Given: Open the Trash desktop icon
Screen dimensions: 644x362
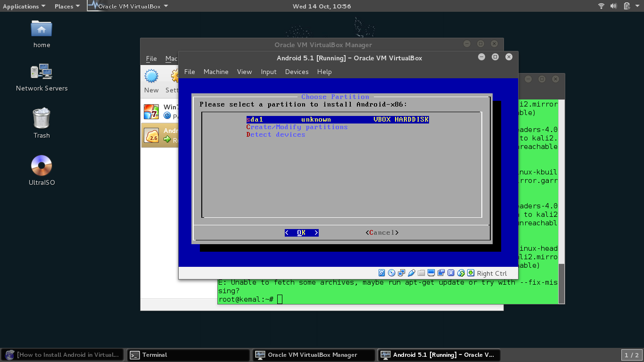Looking at the screenshot, I should click(41, 118).
